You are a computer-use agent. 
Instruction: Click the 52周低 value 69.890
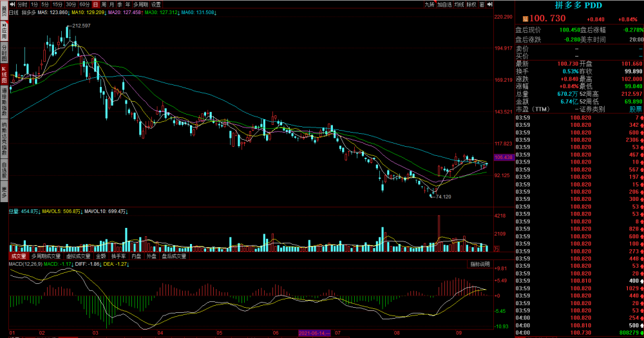coord(633,102)
